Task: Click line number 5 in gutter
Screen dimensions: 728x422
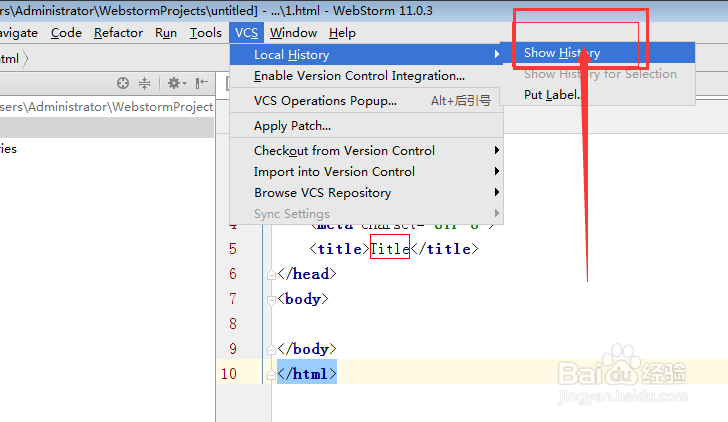Action: point(233,249)
